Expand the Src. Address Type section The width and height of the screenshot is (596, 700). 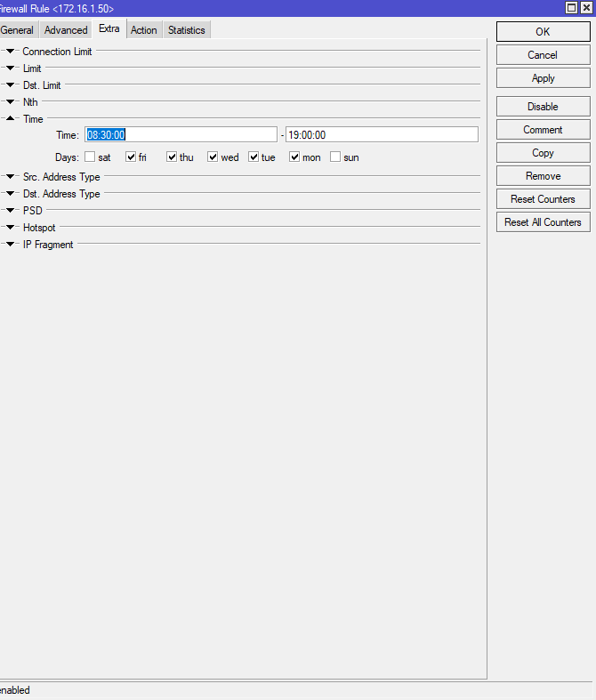[x=11, y=177]
